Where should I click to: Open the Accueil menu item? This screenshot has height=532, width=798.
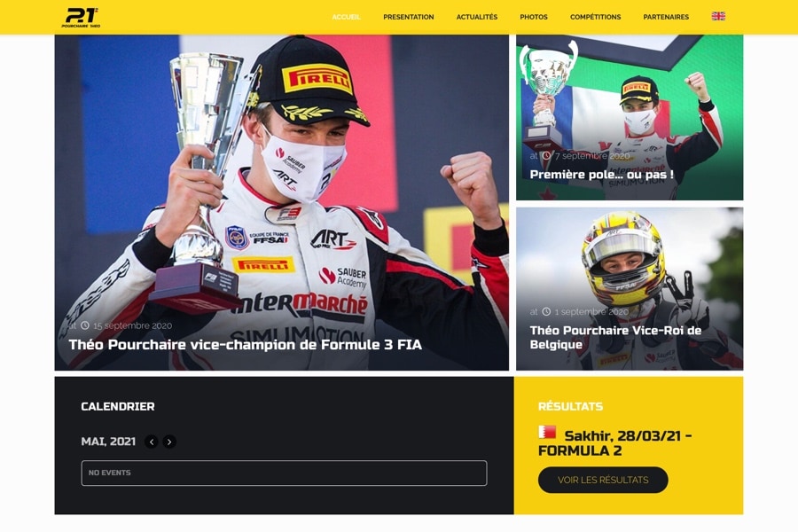pos(346,17)
